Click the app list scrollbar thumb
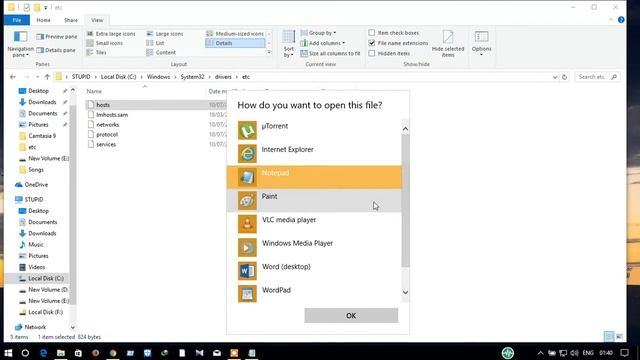The height and width of the screenshot is (360, 640). click(405, 201)
